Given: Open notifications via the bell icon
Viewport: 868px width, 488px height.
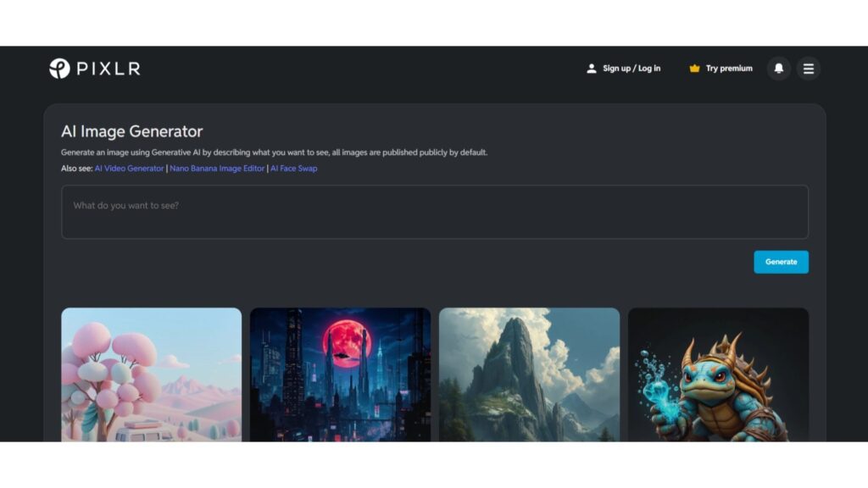Looking at the screenshot, I should click(x=779, y=69).
